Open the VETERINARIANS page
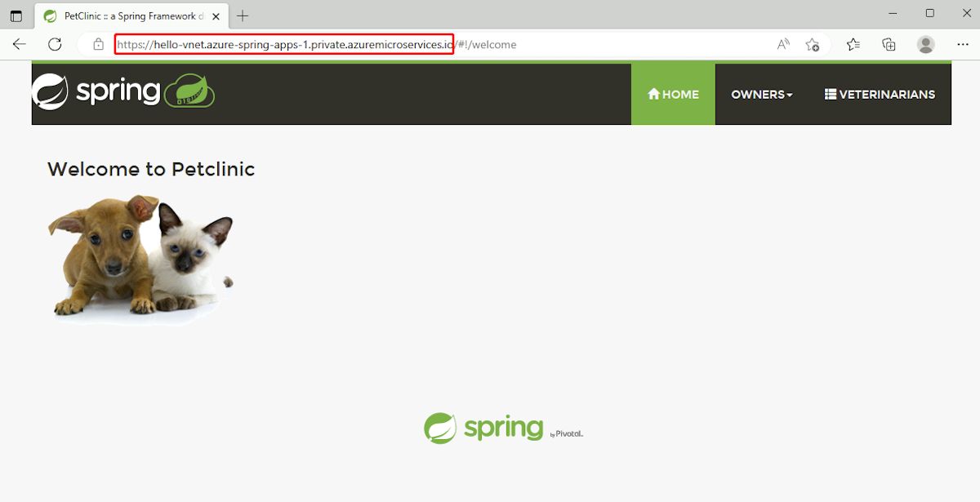 pyautogui.click(x=880, y=94)
